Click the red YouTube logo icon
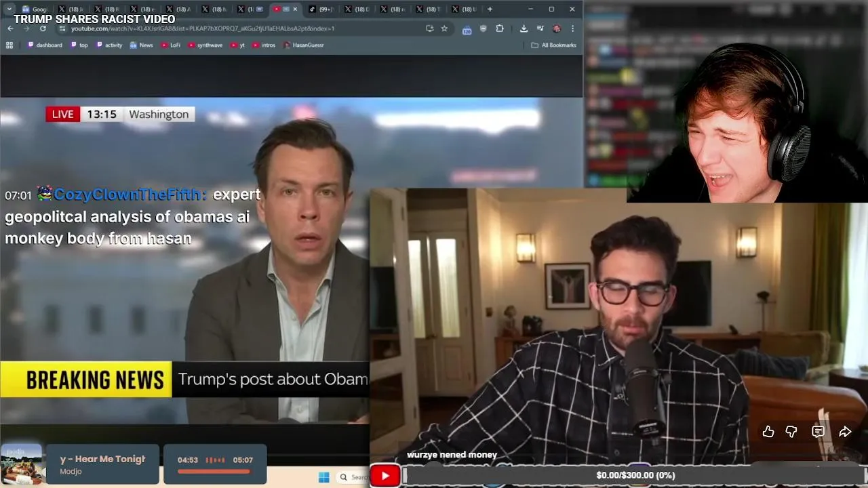 click(384, 475)
